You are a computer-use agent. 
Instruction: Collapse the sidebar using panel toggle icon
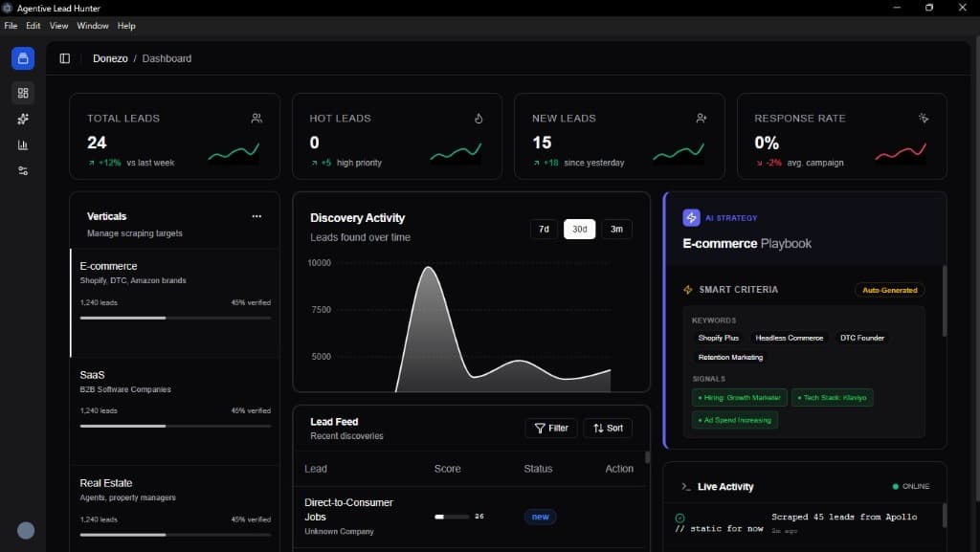(x=65, y=58)
